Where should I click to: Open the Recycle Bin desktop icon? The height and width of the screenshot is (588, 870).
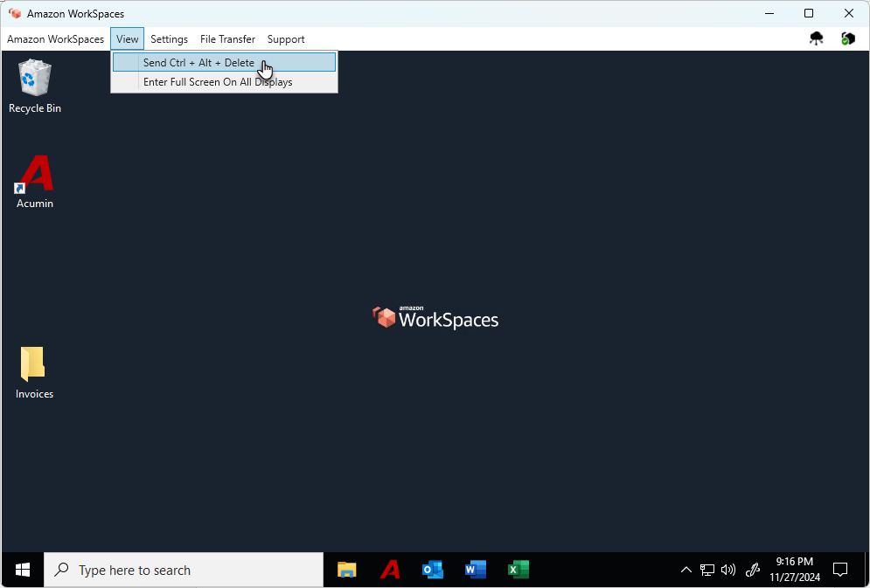[34, 86]
